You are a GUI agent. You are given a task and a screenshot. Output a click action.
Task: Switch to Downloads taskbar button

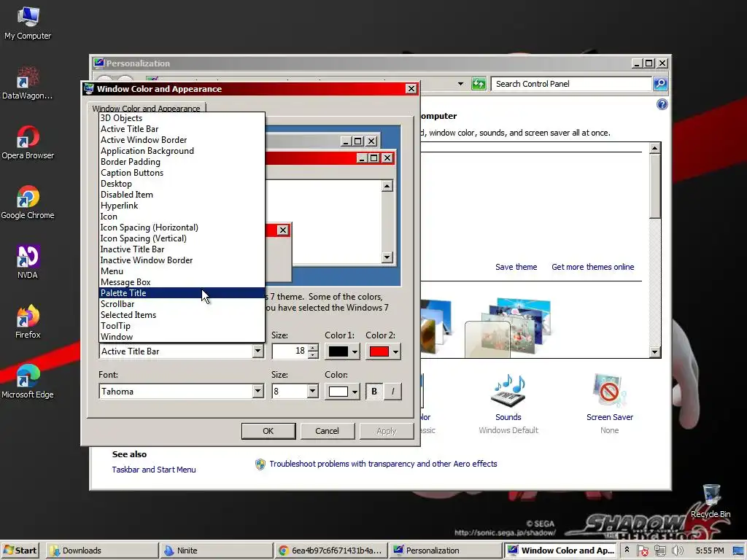click(x=101, y=551)
